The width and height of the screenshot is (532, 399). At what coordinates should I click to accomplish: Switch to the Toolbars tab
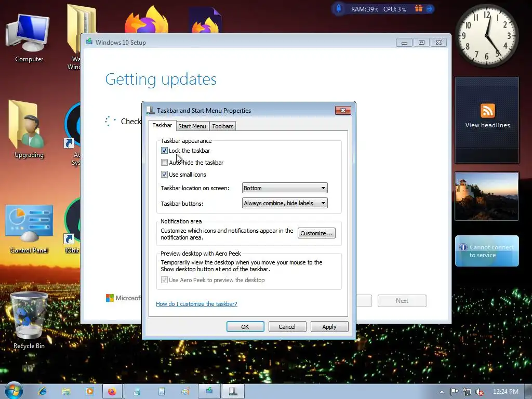tap(222, 126)
